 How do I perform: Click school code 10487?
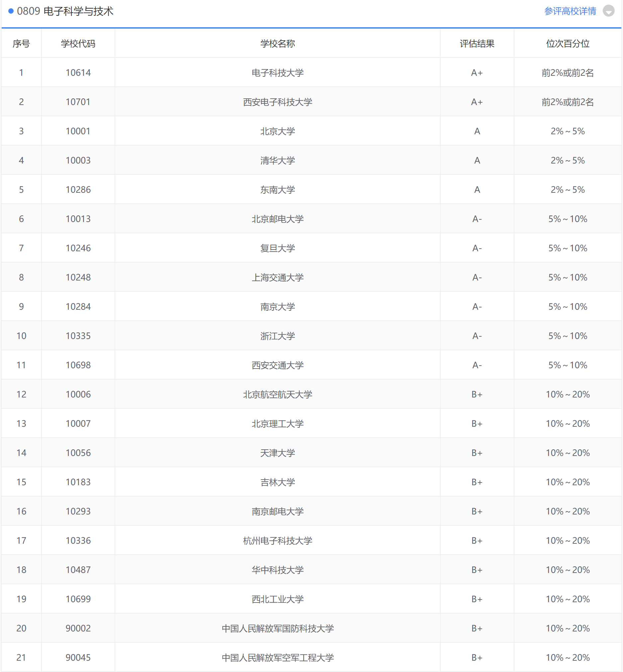78,570
